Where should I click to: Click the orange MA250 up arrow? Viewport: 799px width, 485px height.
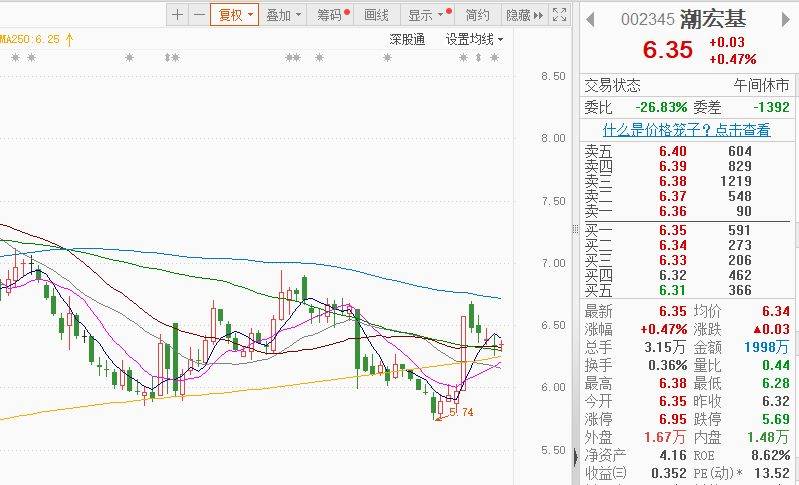pyautogui.click(x=69, y=39)
